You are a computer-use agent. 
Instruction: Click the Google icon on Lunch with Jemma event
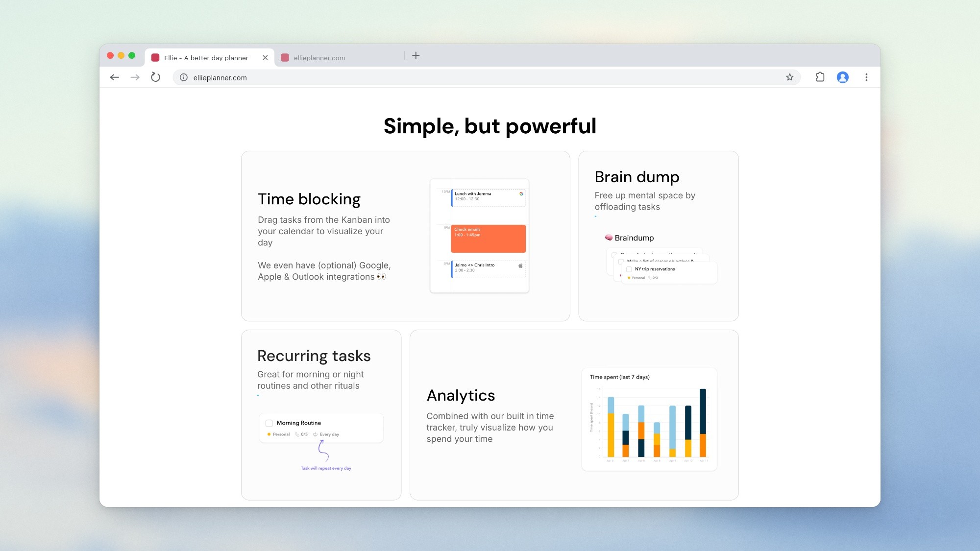(521, 193)
